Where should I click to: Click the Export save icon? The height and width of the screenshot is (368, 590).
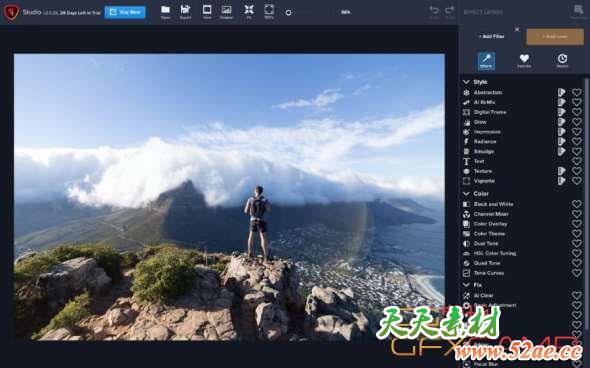point(185,9)
